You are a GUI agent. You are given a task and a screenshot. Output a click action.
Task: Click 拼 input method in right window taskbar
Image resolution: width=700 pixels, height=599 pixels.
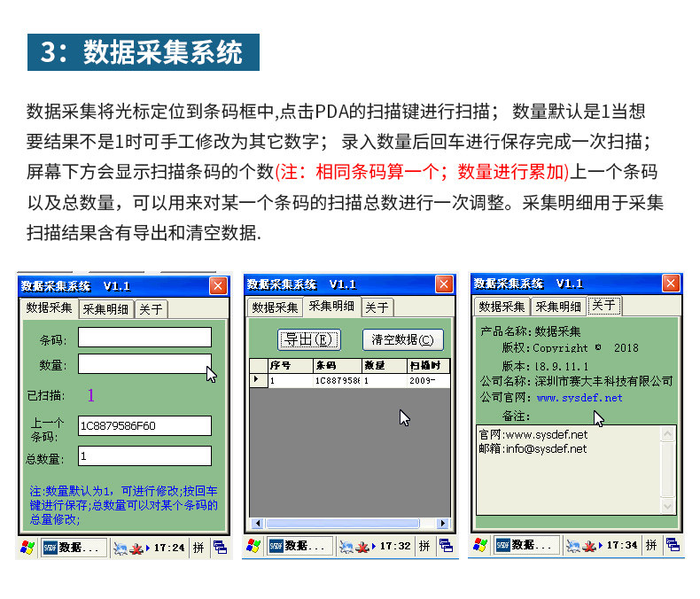(651, 545)
